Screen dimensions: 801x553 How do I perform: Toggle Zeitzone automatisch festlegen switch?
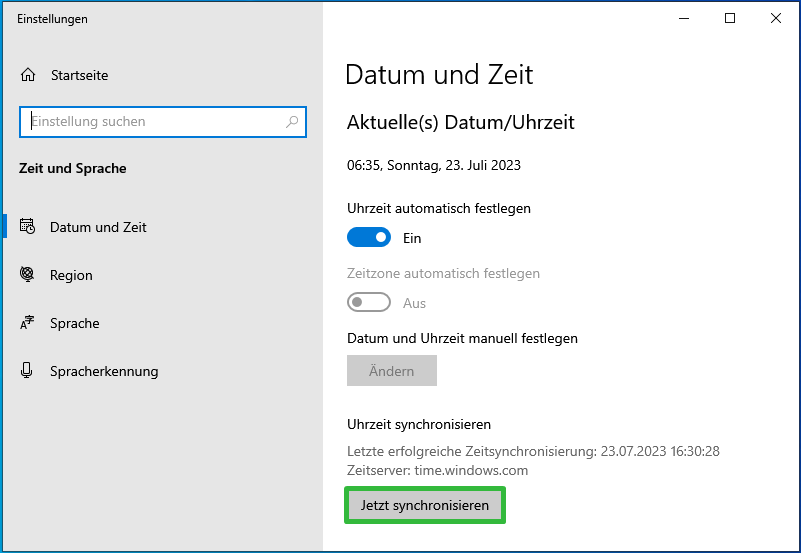click(369, 302)
